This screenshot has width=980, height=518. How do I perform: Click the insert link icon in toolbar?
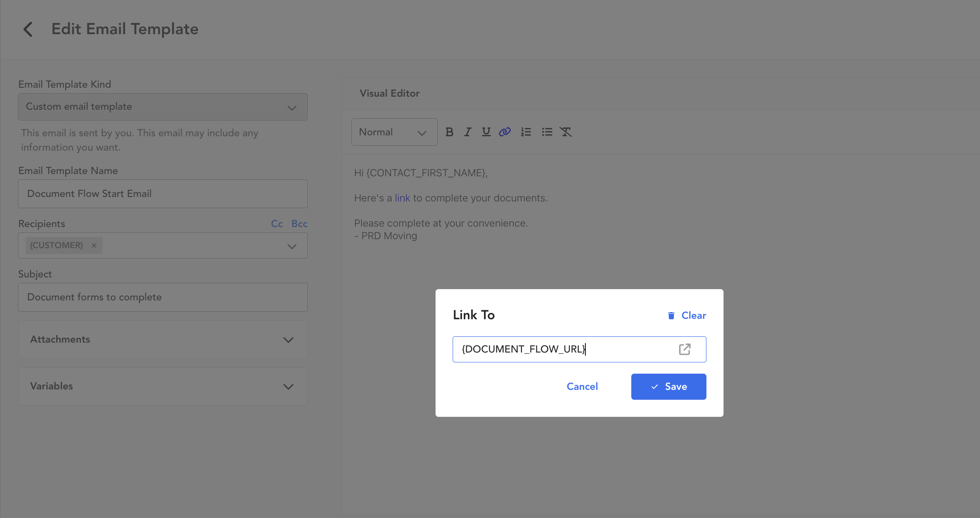[505, 132]
